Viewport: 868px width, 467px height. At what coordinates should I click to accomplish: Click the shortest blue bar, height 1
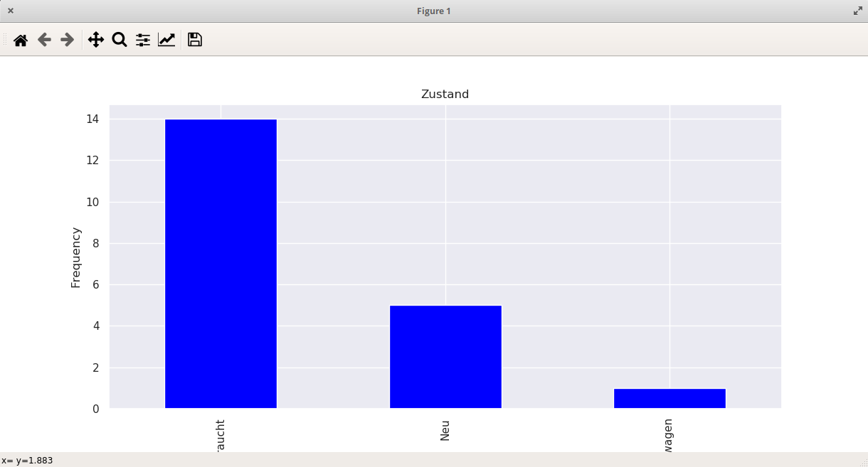click(669, 399)
